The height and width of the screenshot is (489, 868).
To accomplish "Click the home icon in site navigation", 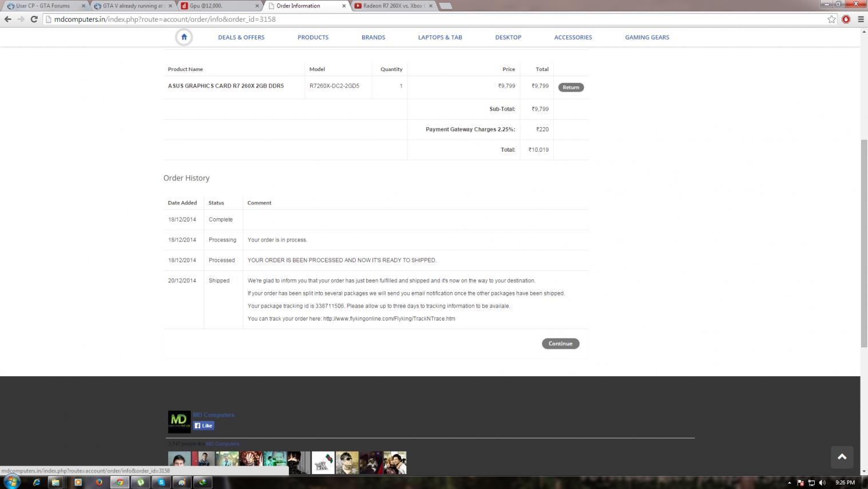I will (x=184, y=37).
